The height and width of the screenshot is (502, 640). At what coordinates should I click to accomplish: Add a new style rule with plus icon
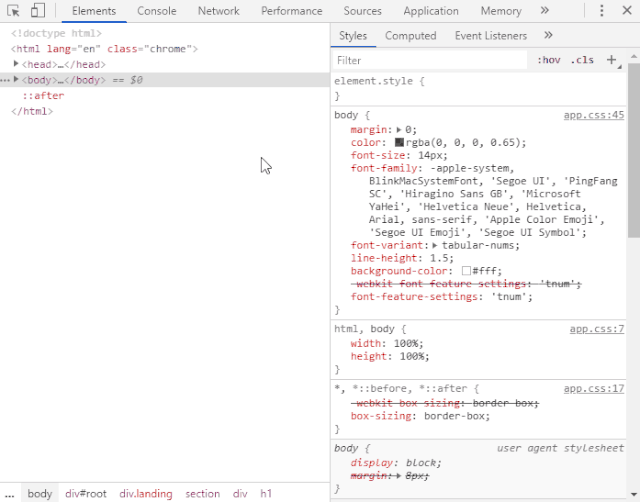[611, 60]
